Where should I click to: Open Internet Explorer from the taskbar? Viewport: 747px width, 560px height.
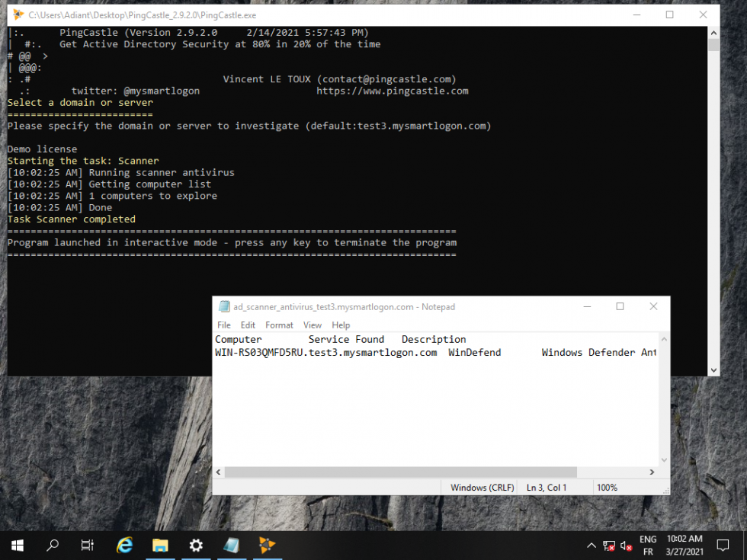124,545
